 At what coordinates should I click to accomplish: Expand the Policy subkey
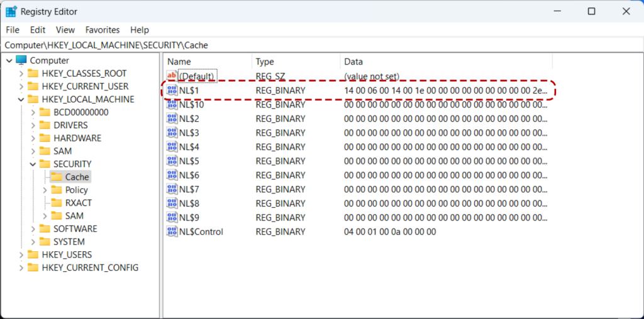[x=45, y=190]
